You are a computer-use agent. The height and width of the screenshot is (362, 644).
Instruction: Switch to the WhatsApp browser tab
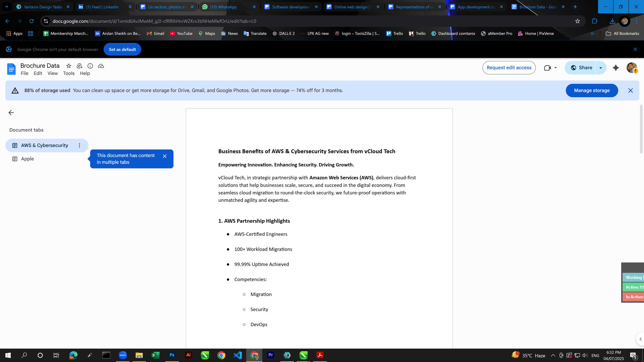(x=223, y=7)
